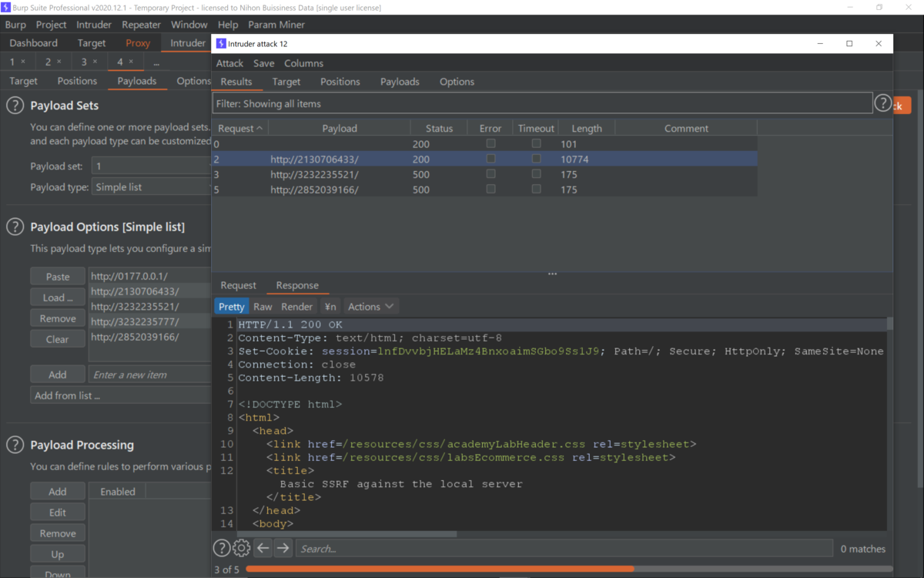924x578 pixels.
Task: Open the Param Miner menu
Action: (x=276, y=25)
